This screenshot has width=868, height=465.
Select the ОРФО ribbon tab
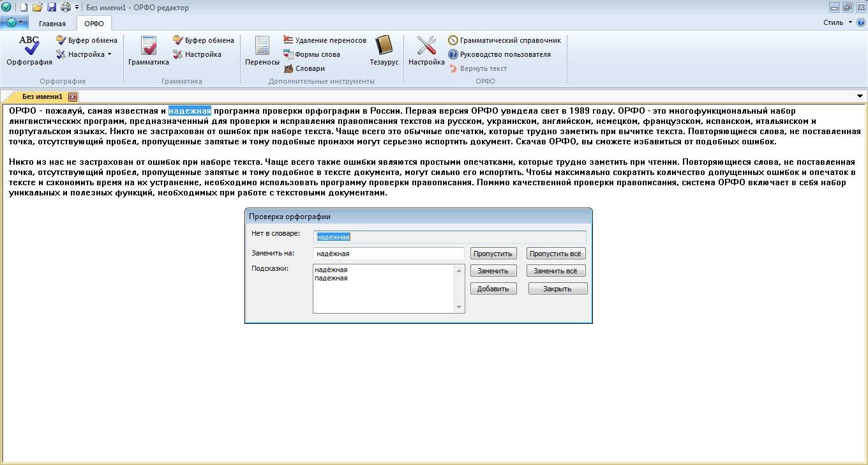tap(94, 24)
